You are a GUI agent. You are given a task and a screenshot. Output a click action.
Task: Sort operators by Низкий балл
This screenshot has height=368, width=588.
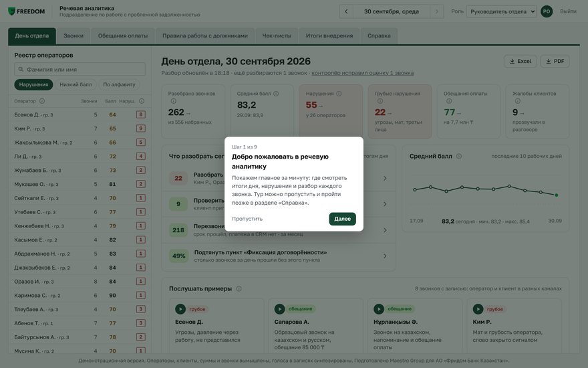click(76, 84)
